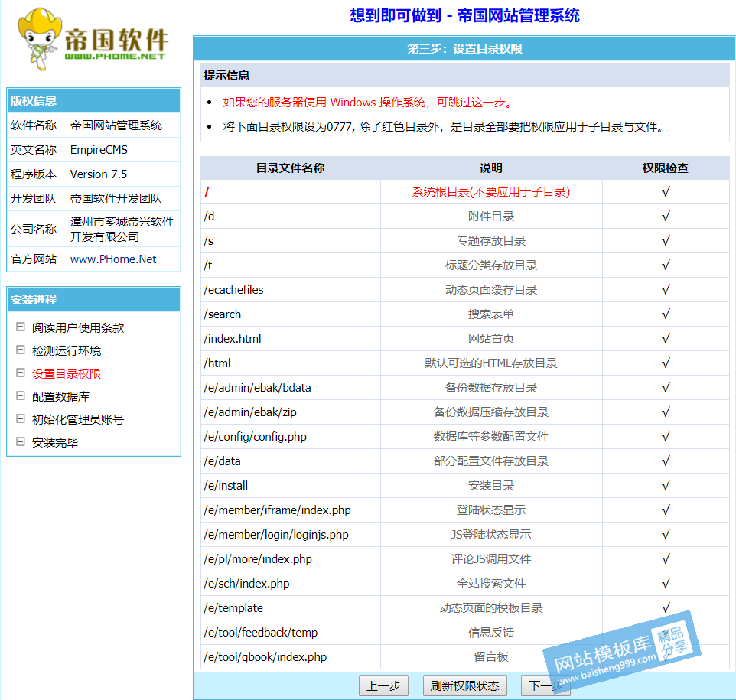Click the 帝国软件 mascot logo
Viewport: 736px width, 700px height.
coord(93,38)
